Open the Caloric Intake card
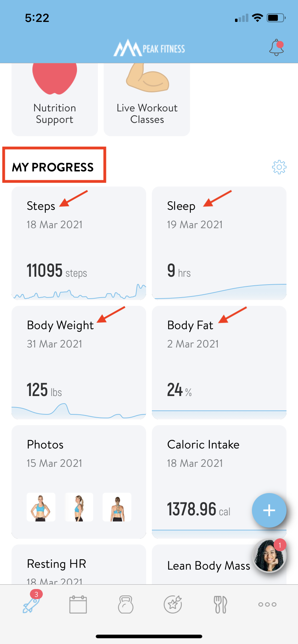The image size is (298, 644). [x=219, y=482]
